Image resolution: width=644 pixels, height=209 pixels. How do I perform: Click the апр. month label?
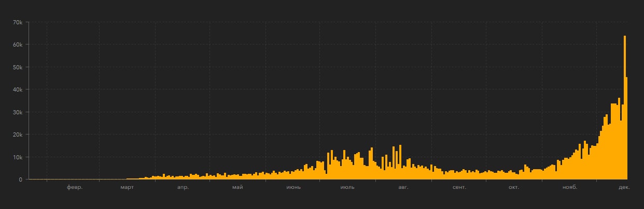(183, 187)
